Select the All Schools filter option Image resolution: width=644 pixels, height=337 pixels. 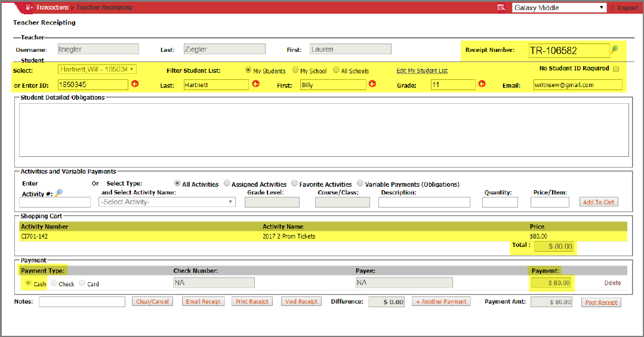click(x=336, y=70)
